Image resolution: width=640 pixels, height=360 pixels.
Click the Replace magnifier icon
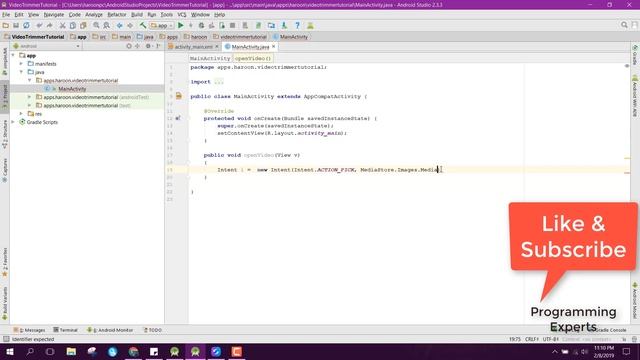pos(106,25)
